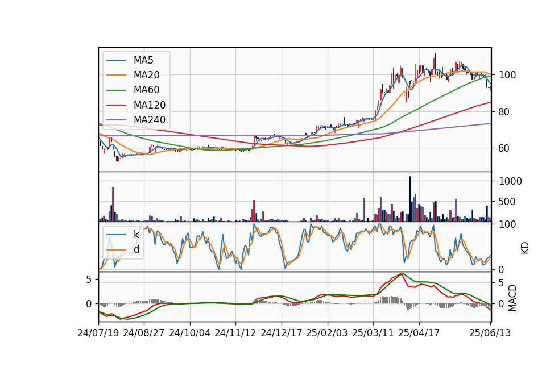Click the MACD axis title

pos(512,298)
